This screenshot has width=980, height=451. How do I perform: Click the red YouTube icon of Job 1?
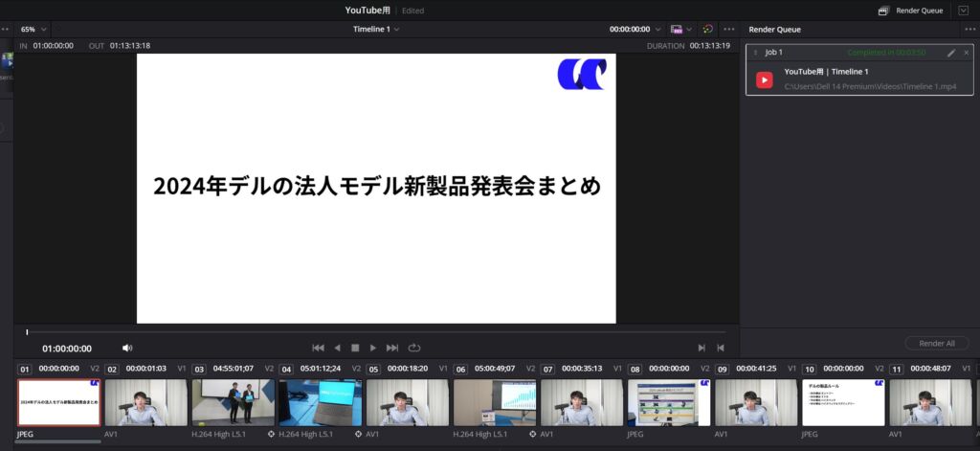(x=765, y=80)
